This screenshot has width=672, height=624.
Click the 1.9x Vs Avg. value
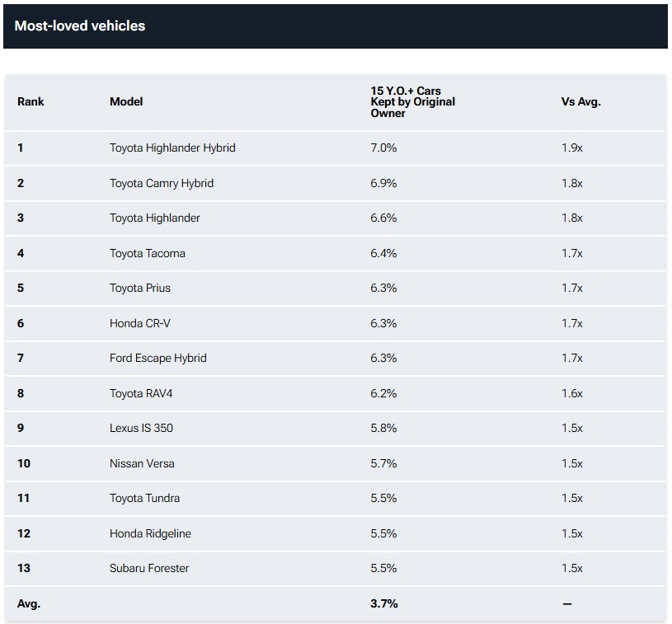click(572, 148)
